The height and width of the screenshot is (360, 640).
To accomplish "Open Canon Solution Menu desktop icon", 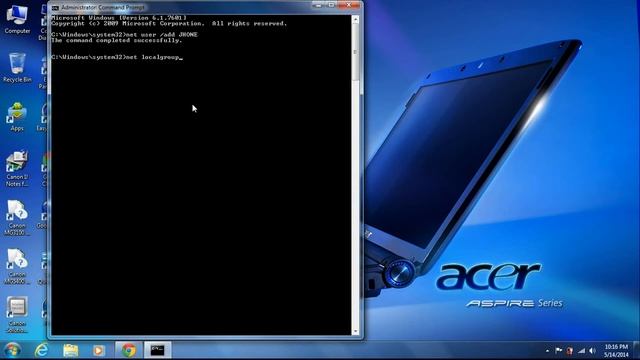I will coord(17,315).
